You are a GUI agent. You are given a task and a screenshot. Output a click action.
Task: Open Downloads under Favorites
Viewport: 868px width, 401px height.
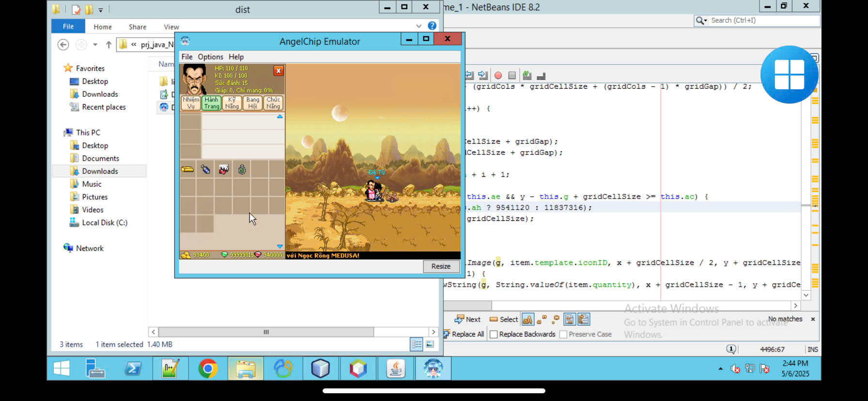tap(94, 94)
